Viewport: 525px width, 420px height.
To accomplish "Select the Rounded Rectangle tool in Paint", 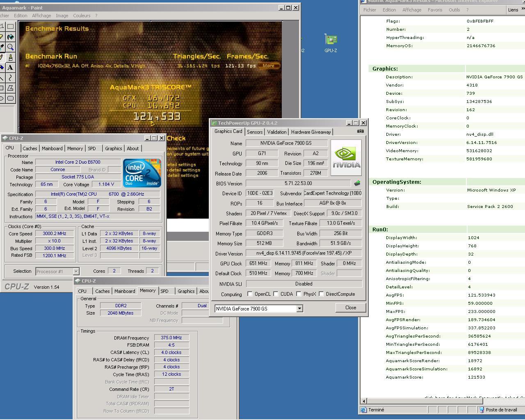I will pyautogui.click(x=10, y=98).
